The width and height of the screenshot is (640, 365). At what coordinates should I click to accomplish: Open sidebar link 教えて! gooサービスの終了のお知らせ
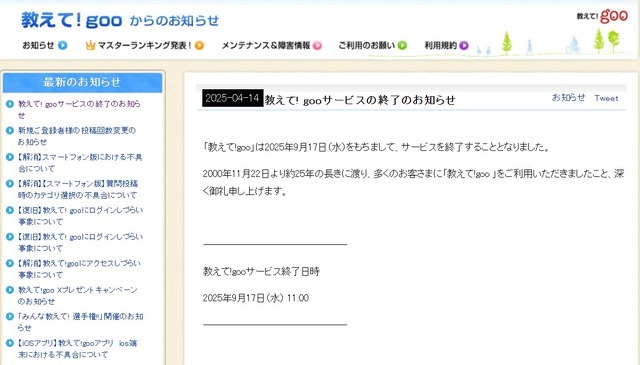tap(79, 109)
